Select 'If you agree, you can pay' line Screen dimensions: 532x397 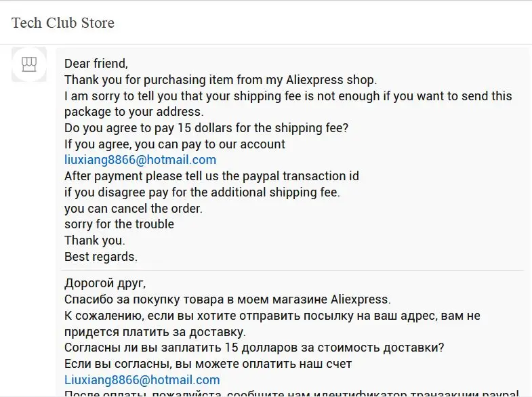[175, 144]
